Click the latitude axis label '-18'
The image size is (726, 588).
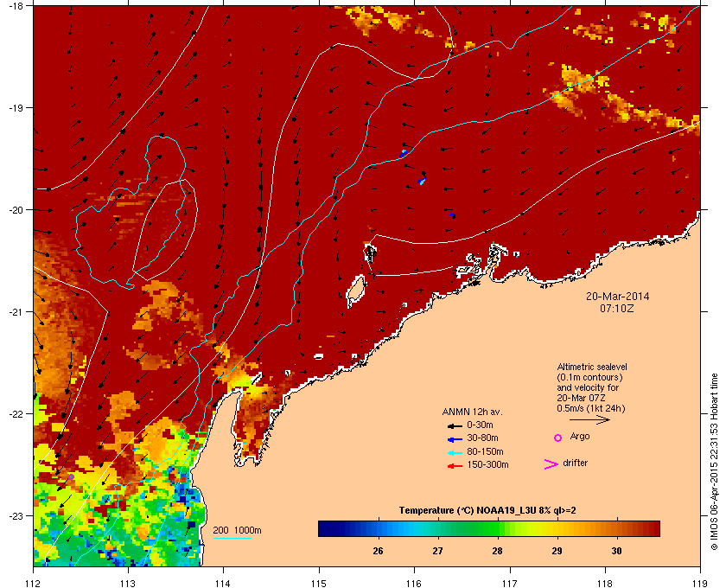tap(16, 6)
